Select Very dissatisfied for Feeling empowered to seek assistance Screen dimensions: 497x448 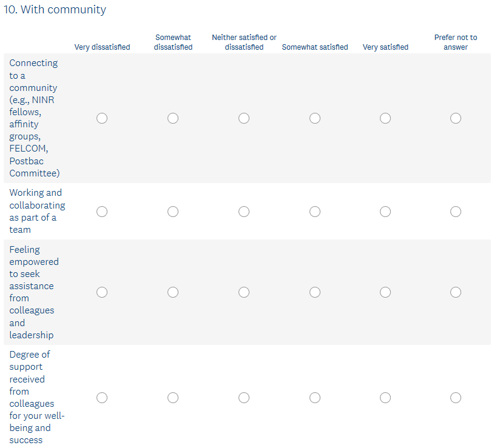coord(102,292)
